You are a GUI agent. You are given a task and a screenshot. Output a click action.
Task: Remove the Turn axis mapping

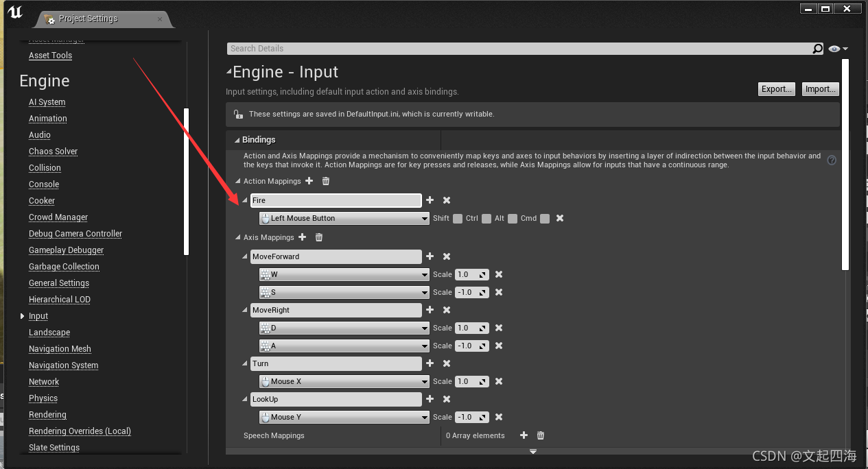point(447,363)
